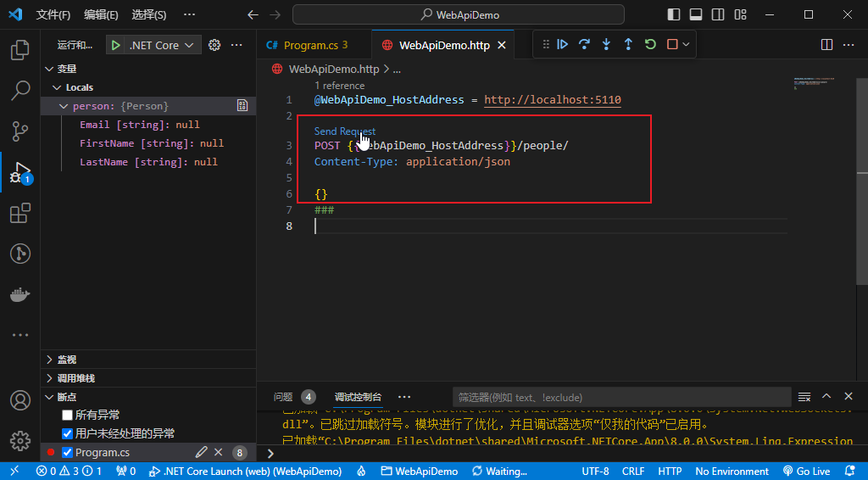
Task: Open the .NET Core launch configuration dropdown
Action: click(153, 45)
